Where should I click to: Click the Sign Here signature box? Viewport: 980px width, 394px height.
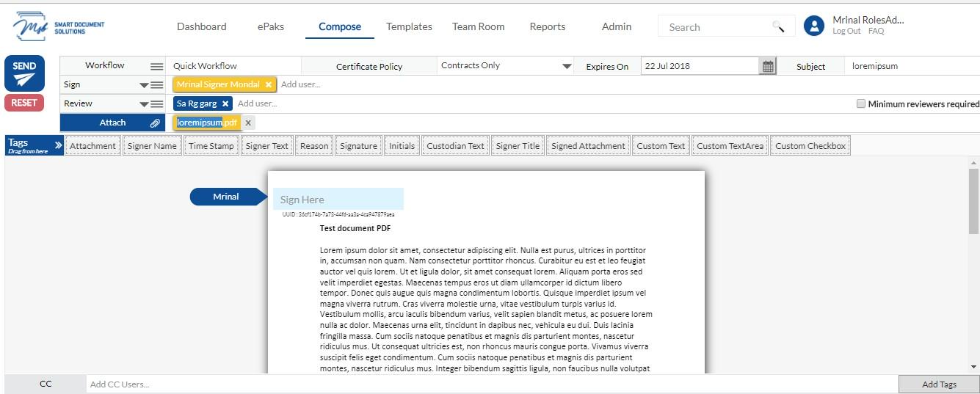[x=338, y=199]
